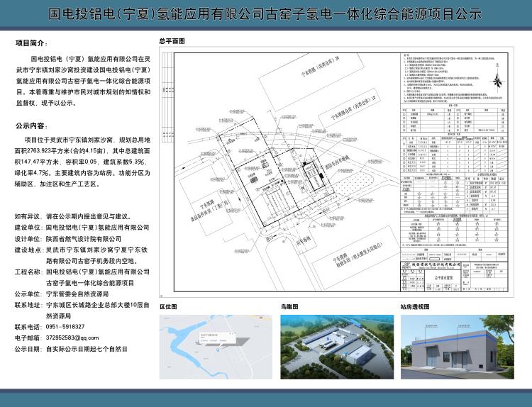Screen dimensions: 532x407
Task: Select the line 辅助区、加注区和生产工艺区。
Action: pos(57,184)
